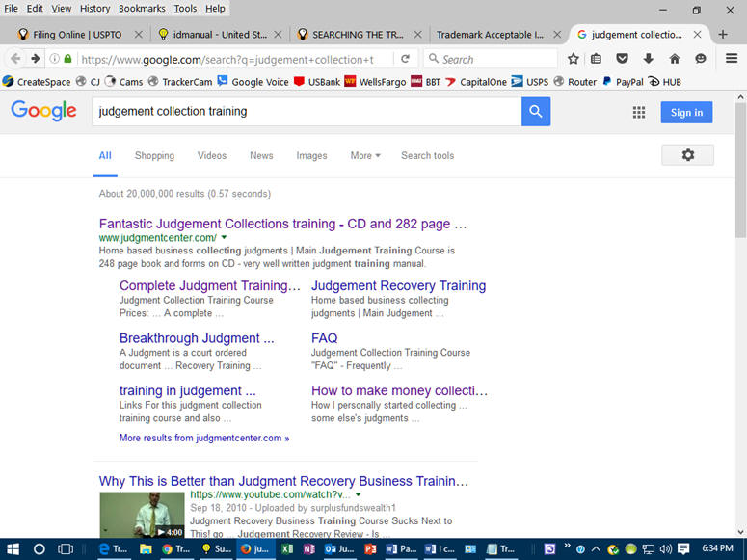Play the judgment recovery YouTube video thumbnail
Screen dimensions: 747x560
point(142,514)
